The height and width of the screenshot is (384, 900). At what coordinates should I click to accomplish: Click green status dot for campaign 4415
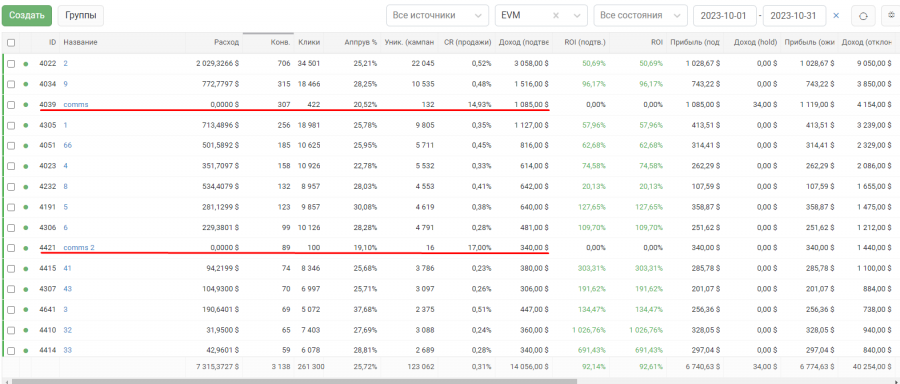click(25, 269)
